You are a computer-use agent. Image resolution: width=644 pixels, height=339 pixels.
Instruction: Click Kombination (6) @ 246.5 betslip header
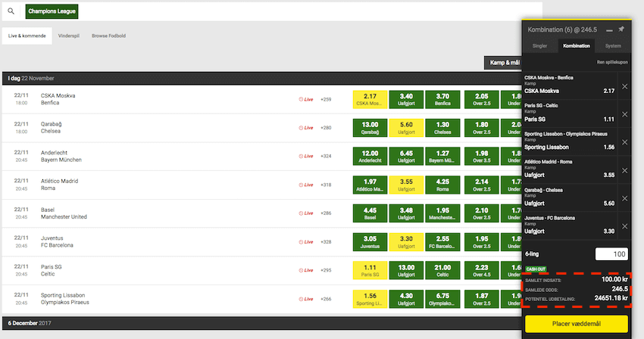pyautogui.click(x=562, y=30)
